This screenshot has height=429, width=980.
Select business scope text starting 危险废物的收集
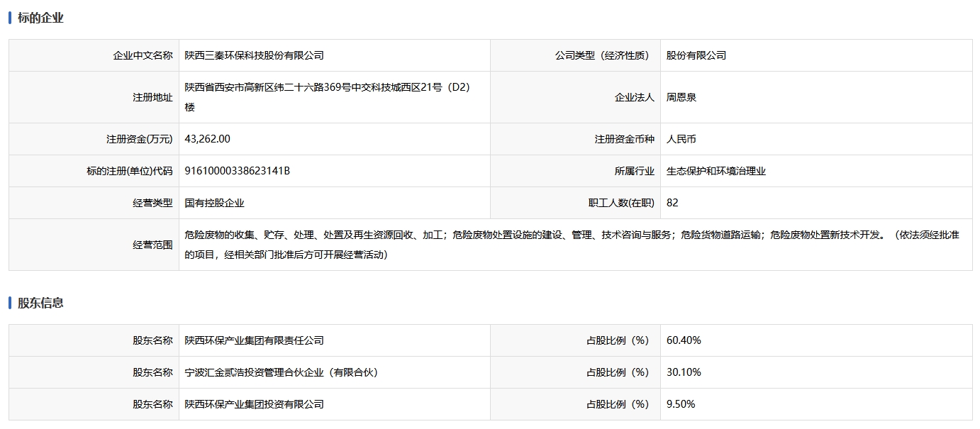[x=572, y=245]
